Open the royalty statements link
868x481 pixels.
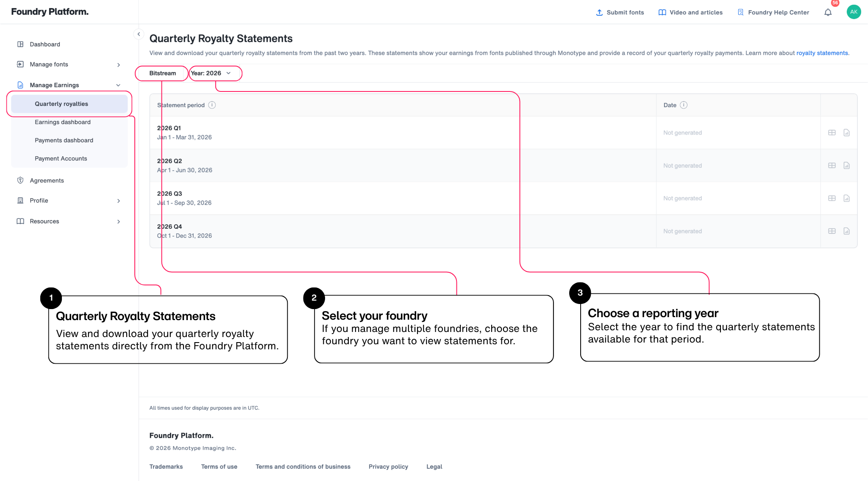pyautogui.click(x=822, y=53)
